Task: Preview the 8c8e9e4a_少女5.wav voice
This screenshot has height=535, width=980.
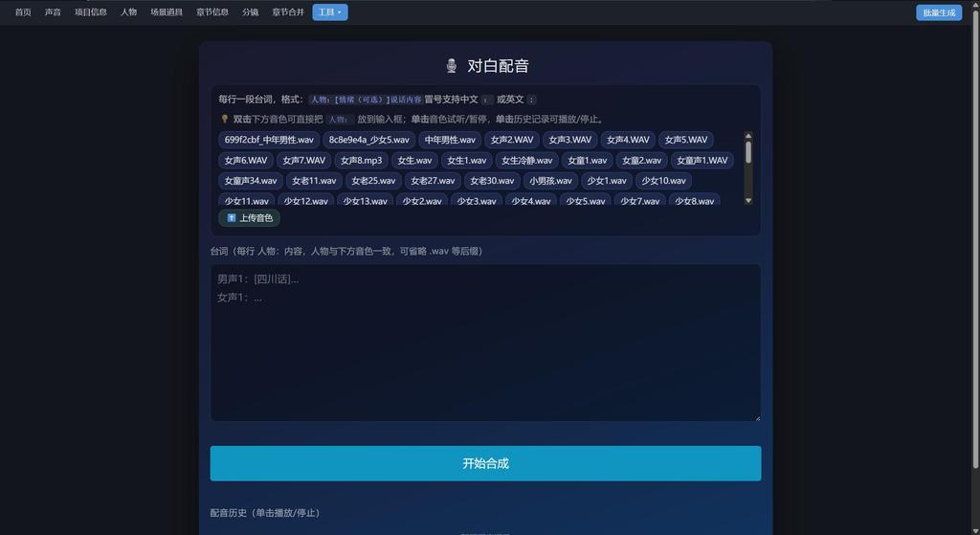Action: 369,140
